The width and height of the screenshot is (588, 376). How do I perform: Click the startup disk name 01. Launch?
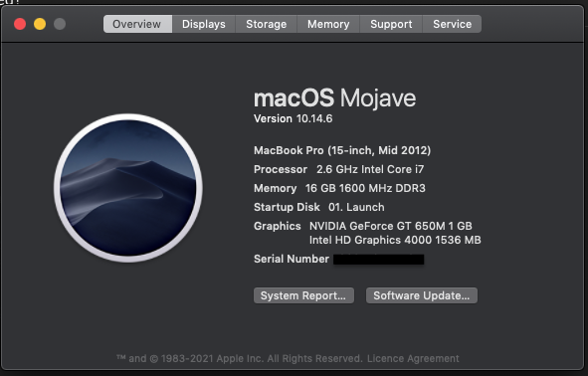pyautogui.click(x=356, y=207)
